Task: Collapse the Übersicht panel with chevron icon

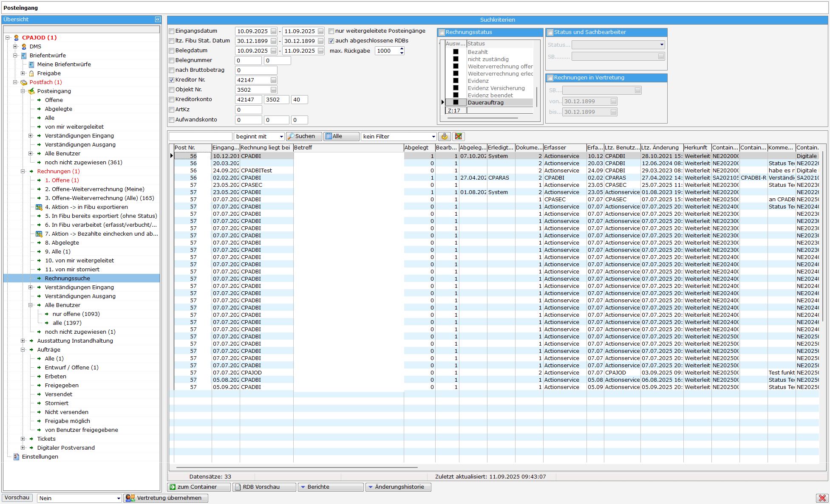Action: point(158,20)
